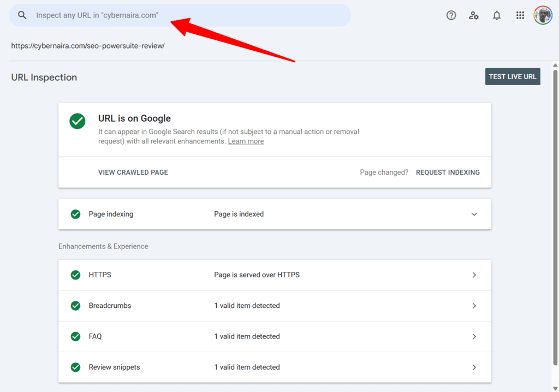The height and width of the screenshot is (392, 559).
Task: Click the 'Page is indexed' status text
Action: click(x=239, y=214)
